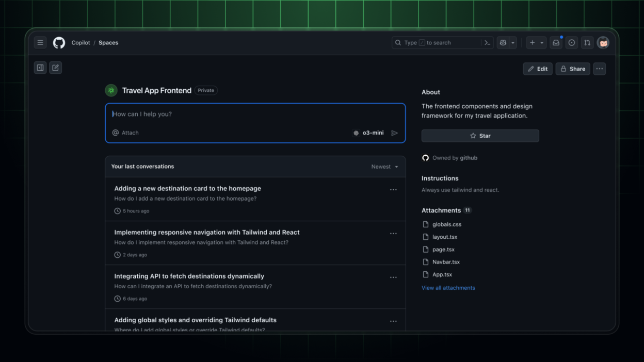This screenshot has height=362, width=644.
Task: Open Copilot chat from the header icon
Action: click(x=503, y=43)
